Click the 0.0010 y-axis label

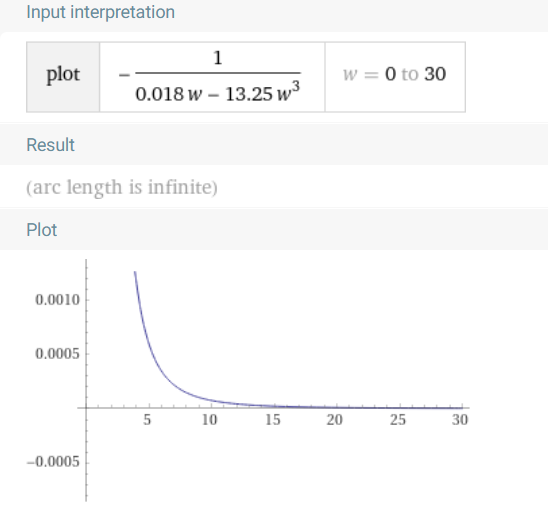point(58,300)
